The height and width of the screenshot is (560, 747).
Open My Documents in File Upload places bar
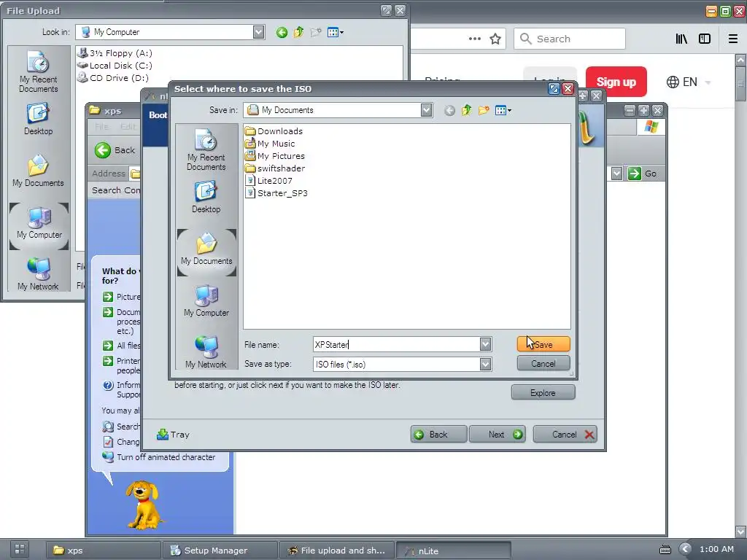39,171
